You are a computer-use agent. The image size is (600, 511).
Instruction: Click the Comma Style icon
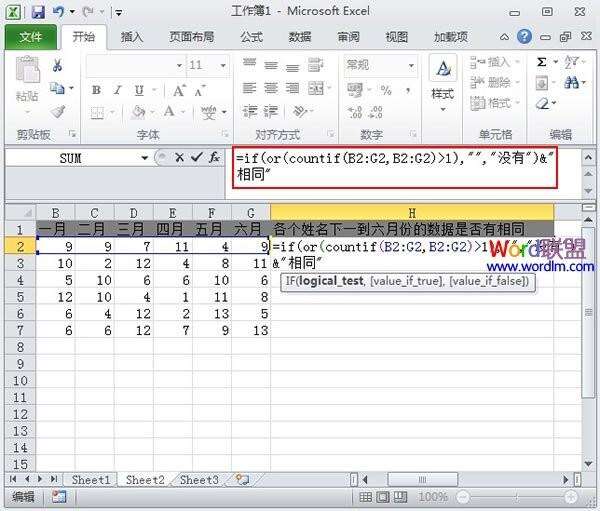click(408, 90)
